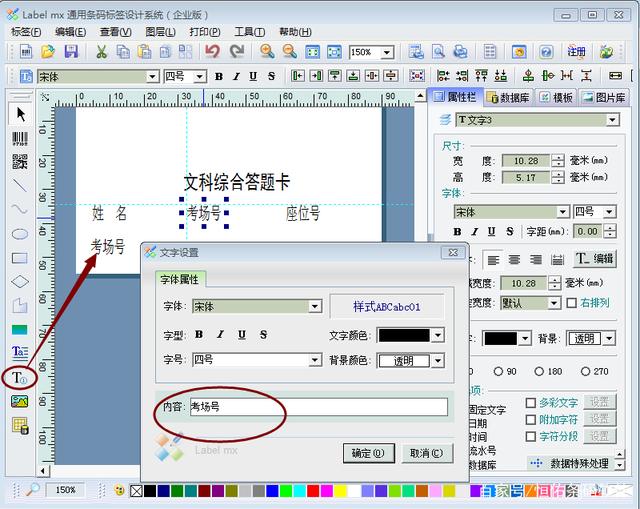Cancel dialog with 取消(C) button

[x=427, y=453]
